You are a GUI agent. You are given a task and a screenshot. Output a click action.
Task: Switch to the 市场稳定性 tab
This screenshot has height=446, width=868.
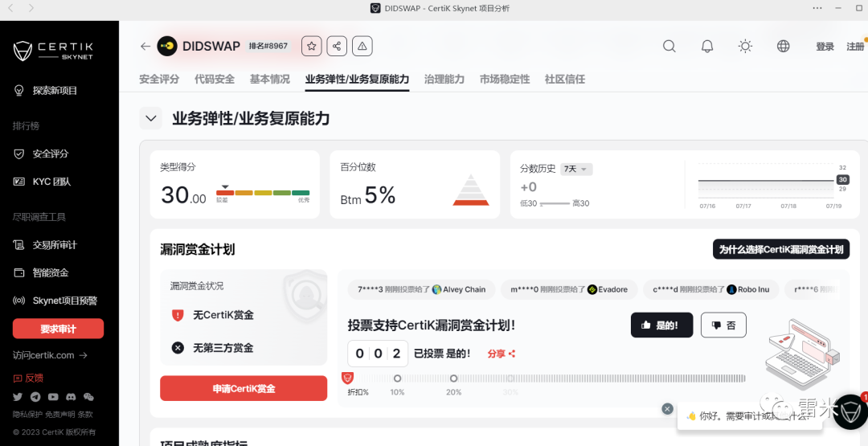coord(504,79)
